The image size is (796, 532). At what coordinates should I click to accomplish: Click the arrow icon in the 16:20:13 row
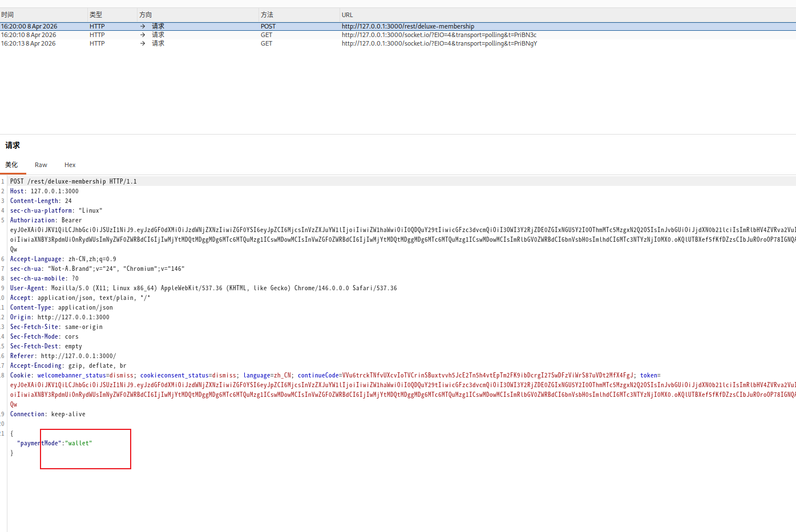click(x=143, y=43)
